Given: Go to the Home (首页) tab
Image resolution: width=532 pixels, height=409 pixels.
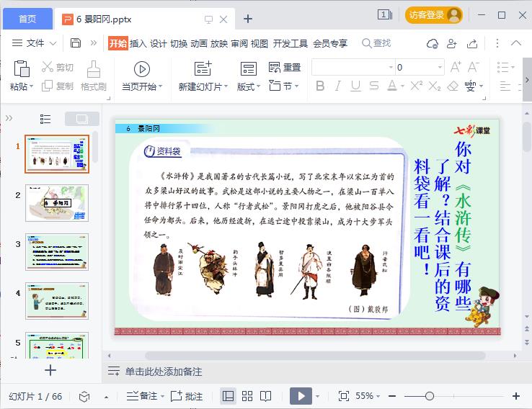Looking at the screenshot, I should [27, 19].
